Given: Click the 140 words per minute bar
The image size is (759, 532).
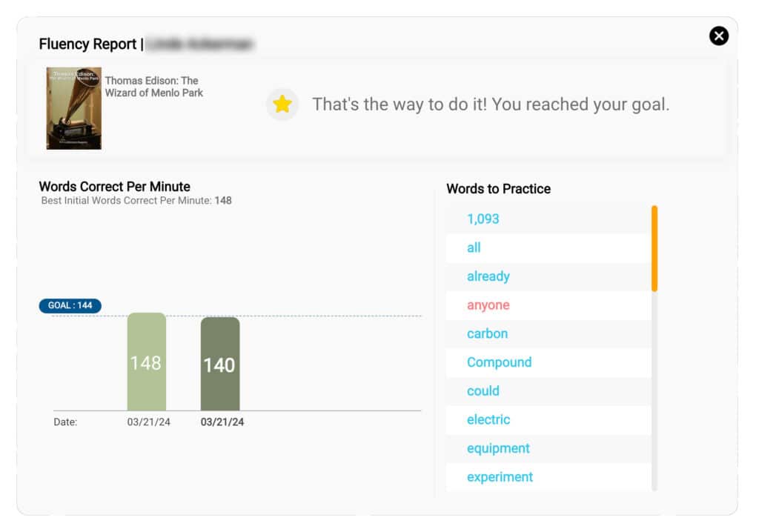Looking at the screenshot, I should pos(219,364).
